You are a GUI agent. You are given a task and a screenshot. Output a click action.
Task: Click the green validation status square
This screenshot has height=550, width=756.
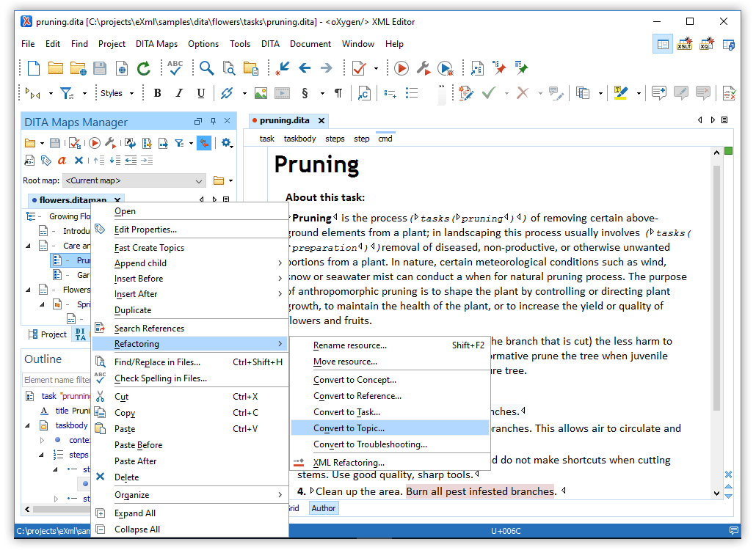tap(729, 151)
